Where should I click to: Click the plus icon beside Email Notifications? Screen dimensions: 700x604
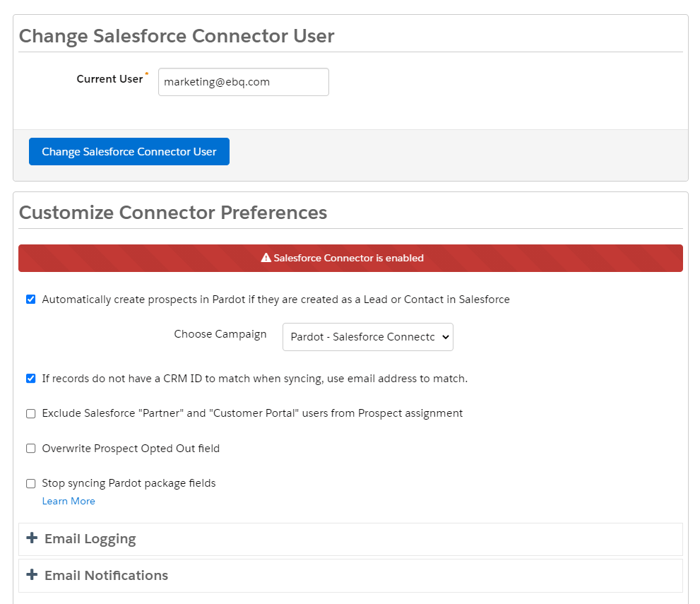click(x=32, y=574)
